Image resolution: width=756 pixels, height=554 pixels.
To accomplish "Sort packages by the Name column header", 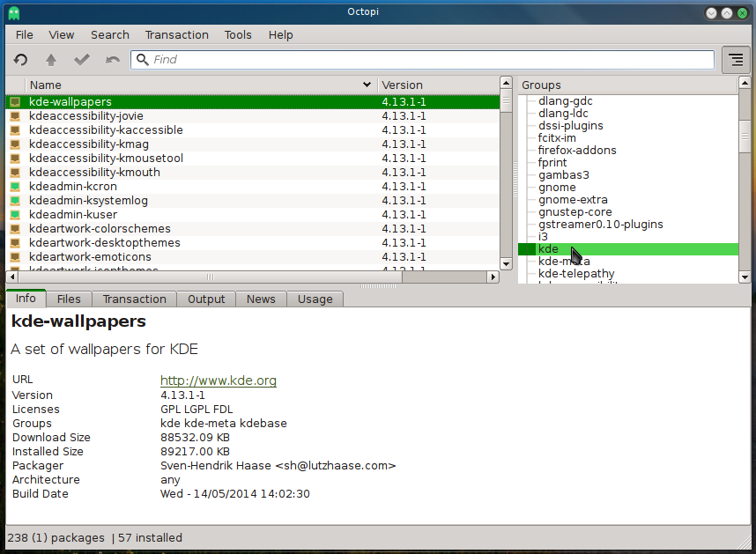I will pos(201,85).
